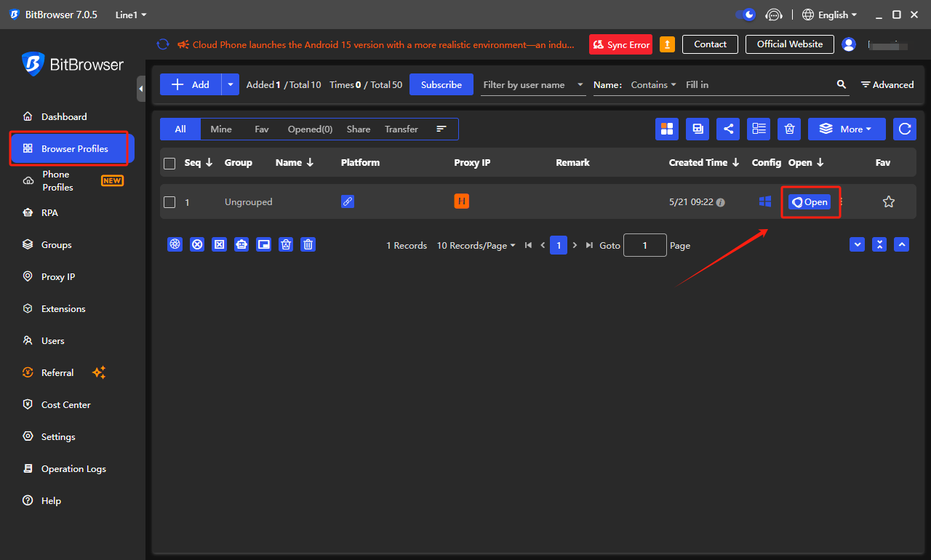The width and height of the screenshot is (931, 560).
Task: Click the refresh icon beside the announcement
Action: point(163,44)
